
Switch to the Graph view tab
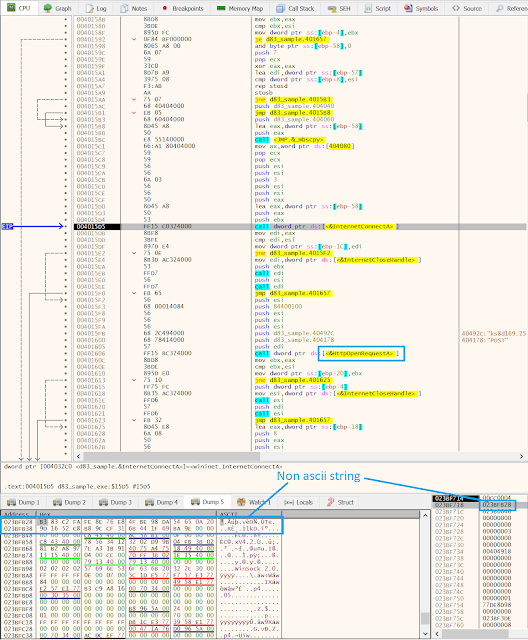(57, 8)
